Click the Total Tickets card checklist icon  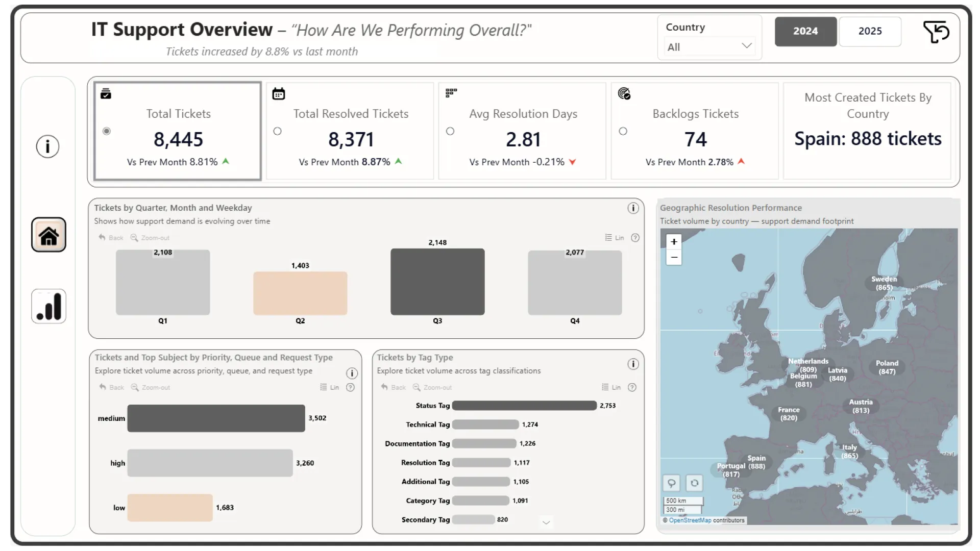pyautogui.click(x=106, y=93)
